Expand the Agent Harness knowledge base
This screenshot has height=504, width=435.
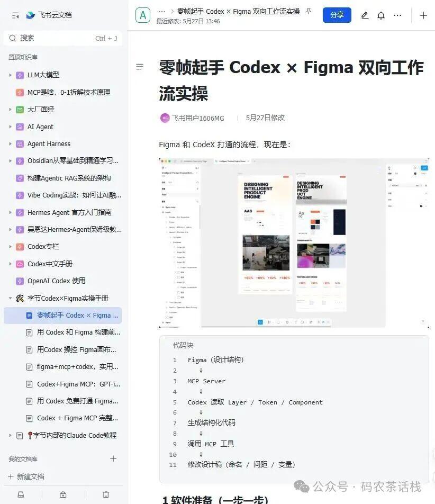pos(10,143)
